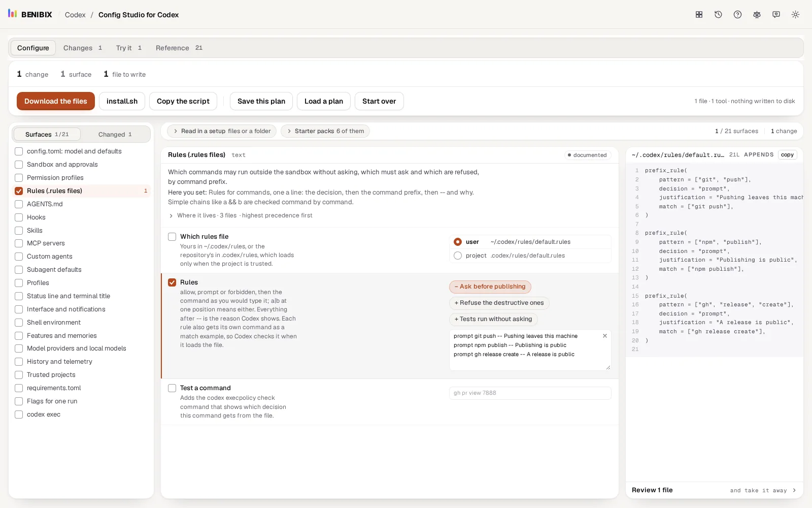Click the help question mark icon

[x=737, y=15]
